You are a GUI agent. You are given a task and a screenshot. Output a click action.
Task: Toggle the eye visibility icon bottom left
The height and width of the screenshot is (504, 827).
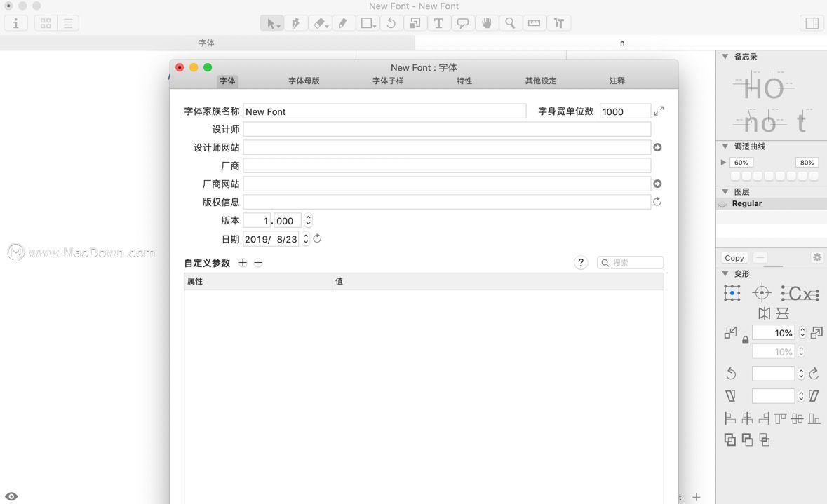11,496
